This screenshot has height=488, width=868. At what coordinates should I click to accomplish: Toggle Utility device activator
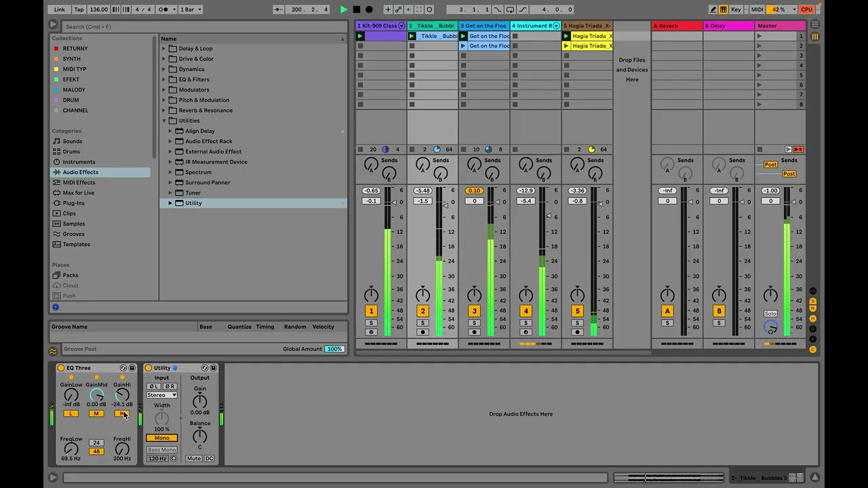[x=149, y=368]
